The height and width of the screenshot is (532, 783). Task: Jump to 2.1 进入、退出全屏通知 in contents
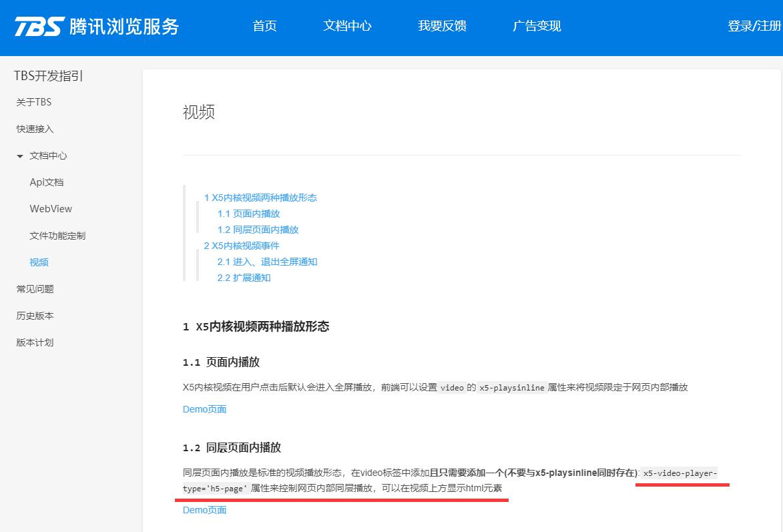(267, 262)
